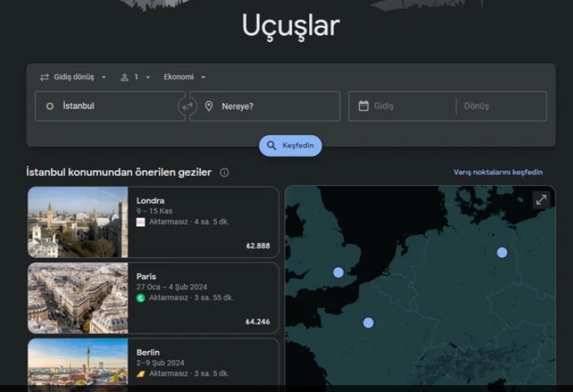Select the London map marker dot
This screenshot has width=573, height=392.
tap(338, 272)
